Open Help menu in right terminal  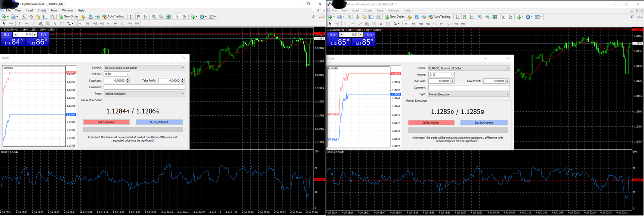(x=407, y=10)
